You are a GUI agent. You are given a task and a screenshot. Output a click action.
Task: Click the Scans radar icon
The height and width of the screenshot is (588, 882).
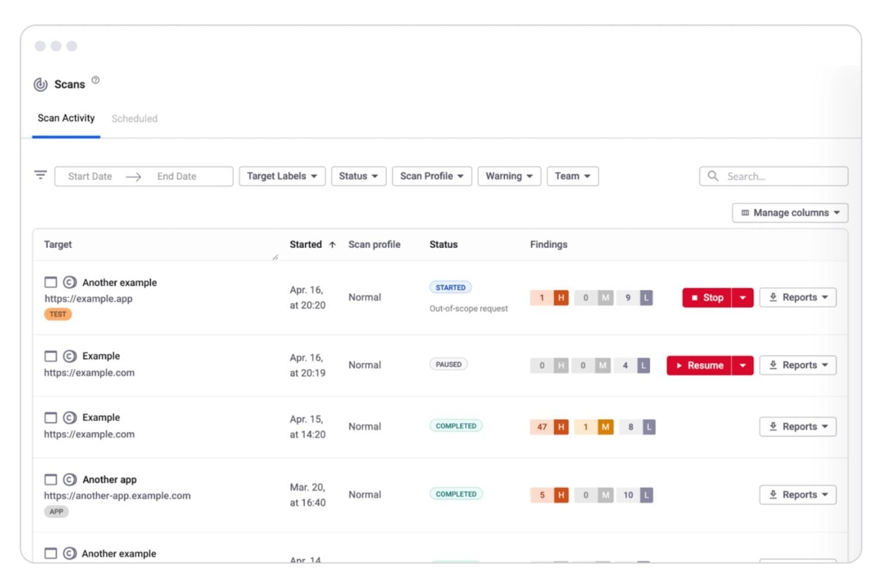point(41,85)
